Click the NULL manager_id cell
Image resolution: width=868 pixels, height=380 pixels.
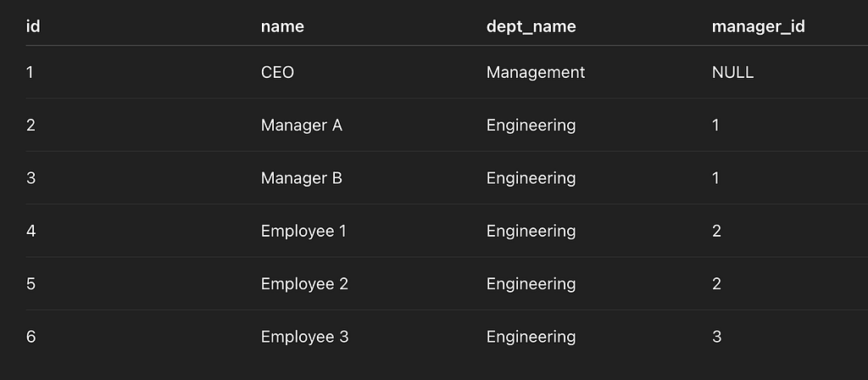(732, 72)
